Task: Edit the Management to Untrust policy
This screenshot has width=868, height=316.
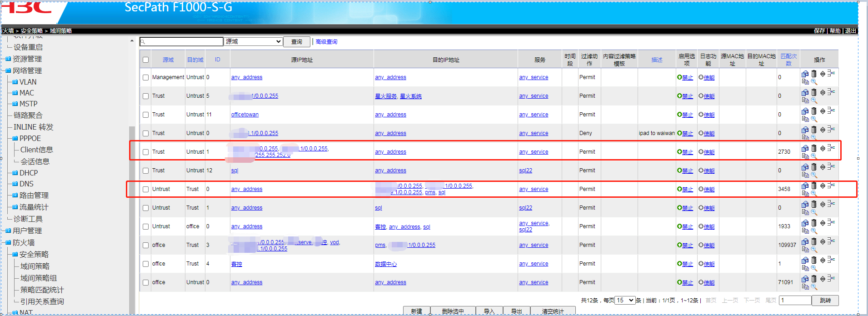Action: tap(805, 74)
